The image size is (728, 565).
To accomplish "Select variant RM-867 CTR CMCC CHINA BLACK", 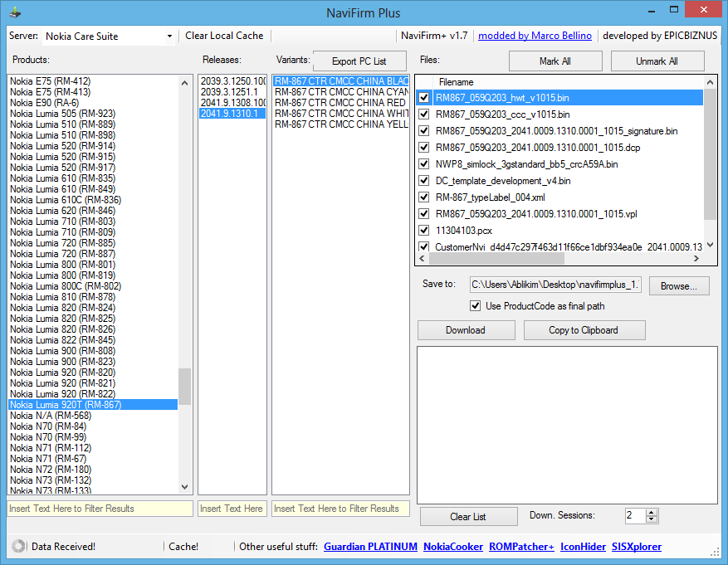I will [341, 81].
